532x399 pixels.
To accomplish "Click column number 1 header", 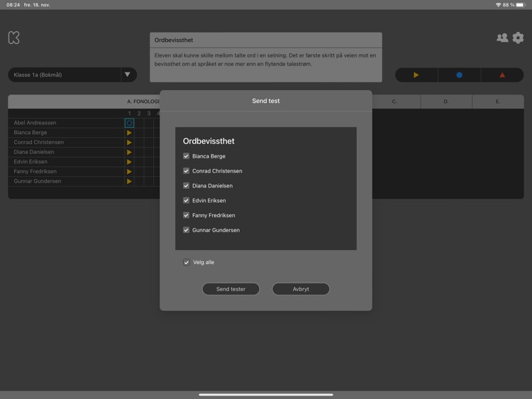I will 129,114.
